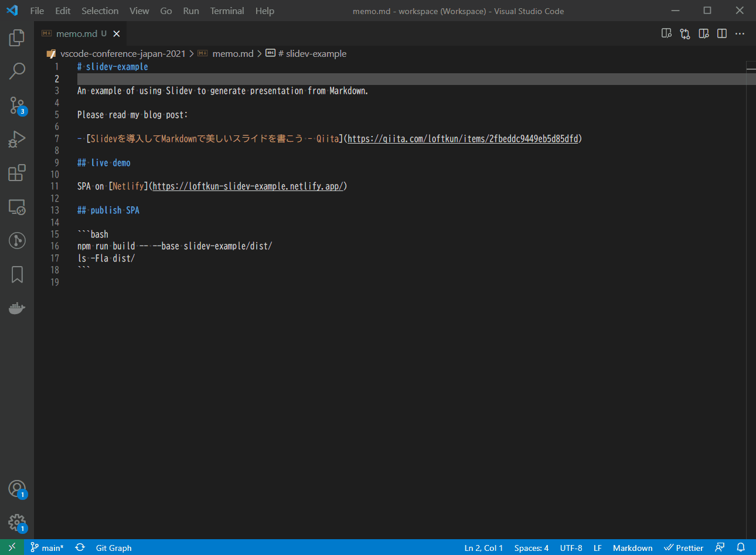Viewport: 756px width, 555px height.
Task: Open the Search view in the activity bar
Action: click(17, 71)
